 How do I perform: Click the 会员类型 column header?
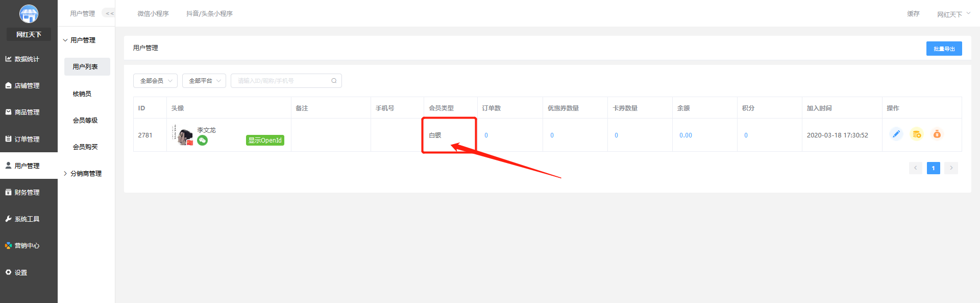click(441, 108)
